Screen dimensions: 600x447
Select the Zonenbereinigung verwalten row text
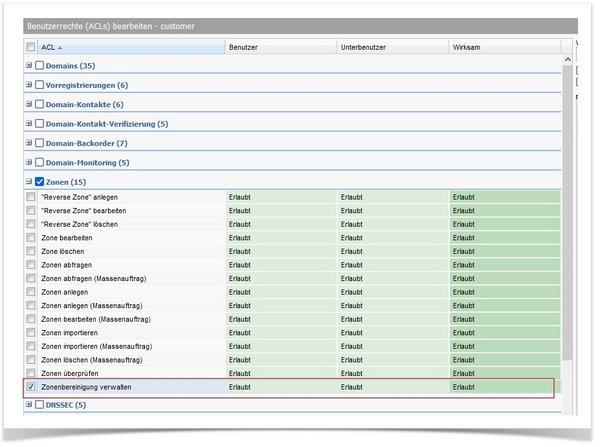point(86,387)
